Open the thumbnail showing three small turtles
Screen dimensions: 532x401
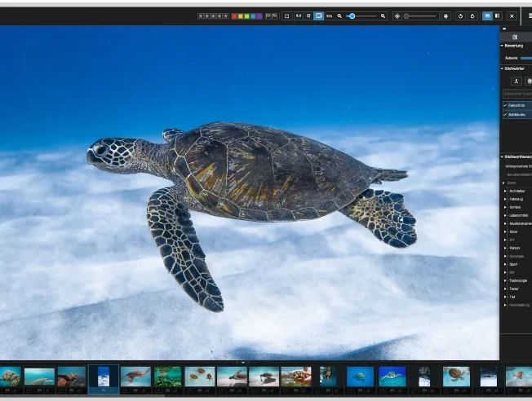200,377
